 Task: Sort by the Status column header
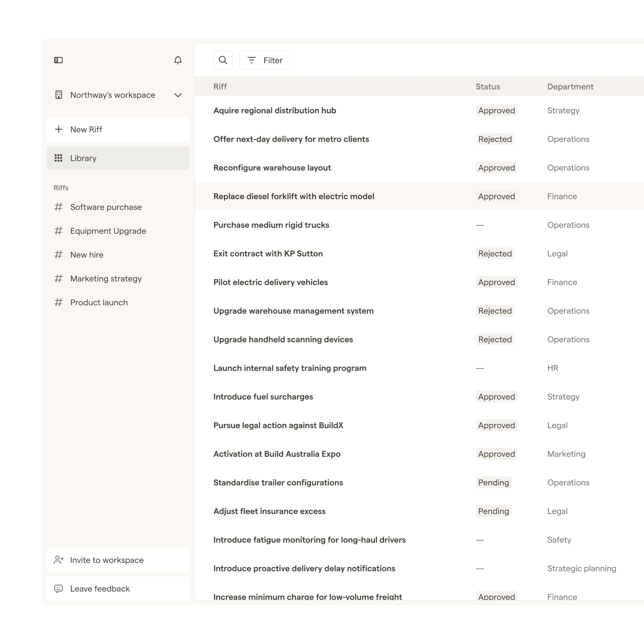(487, 87)
